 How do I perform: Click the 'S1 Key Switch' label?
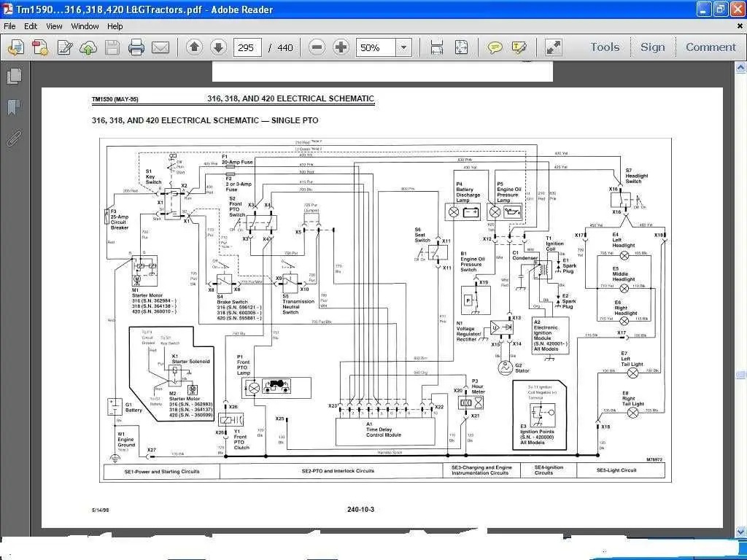[x=153, y=176]
